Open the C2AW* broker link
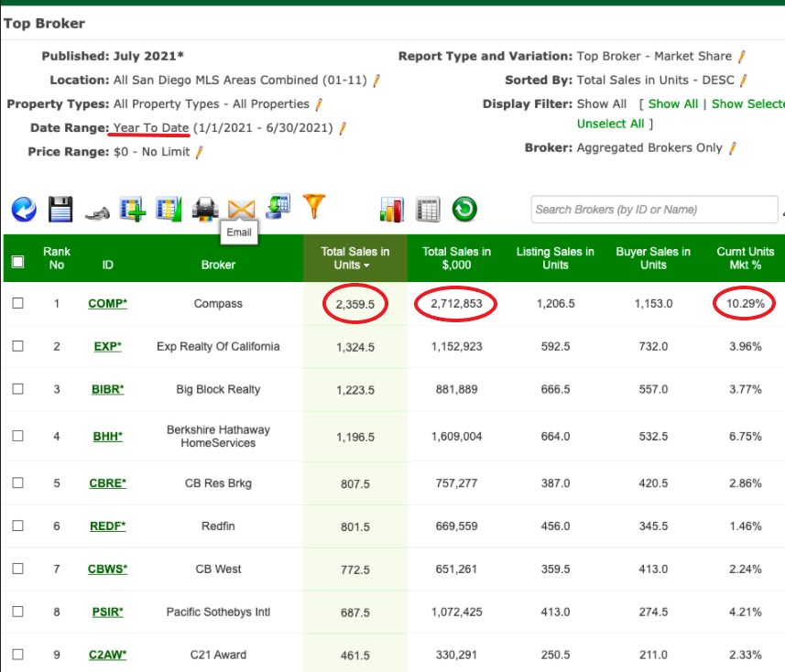This screenshot has width=785, height=672. click(x=108, y=655)
